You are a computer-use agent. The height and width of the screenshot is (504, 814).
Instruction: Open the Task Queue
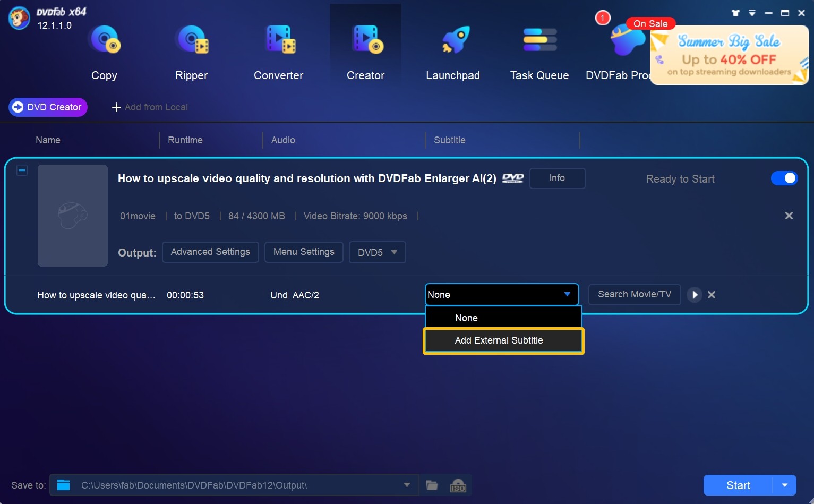pos(539,52)
